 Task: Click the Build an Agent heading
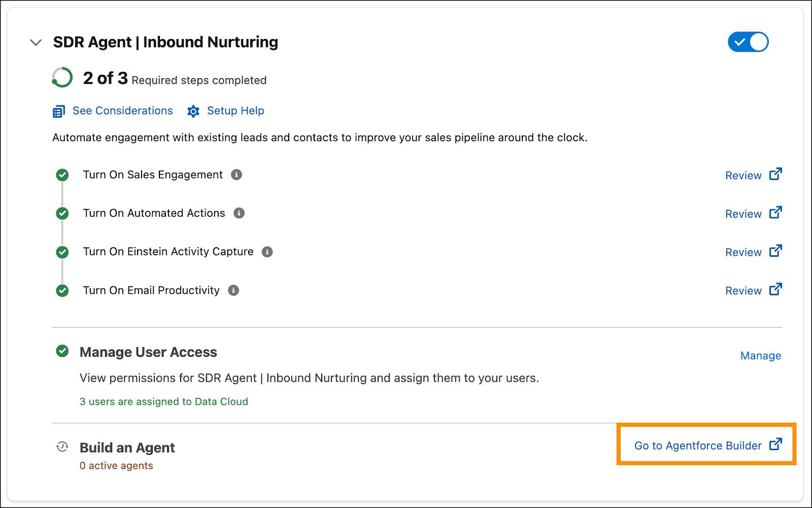point(127,448)
